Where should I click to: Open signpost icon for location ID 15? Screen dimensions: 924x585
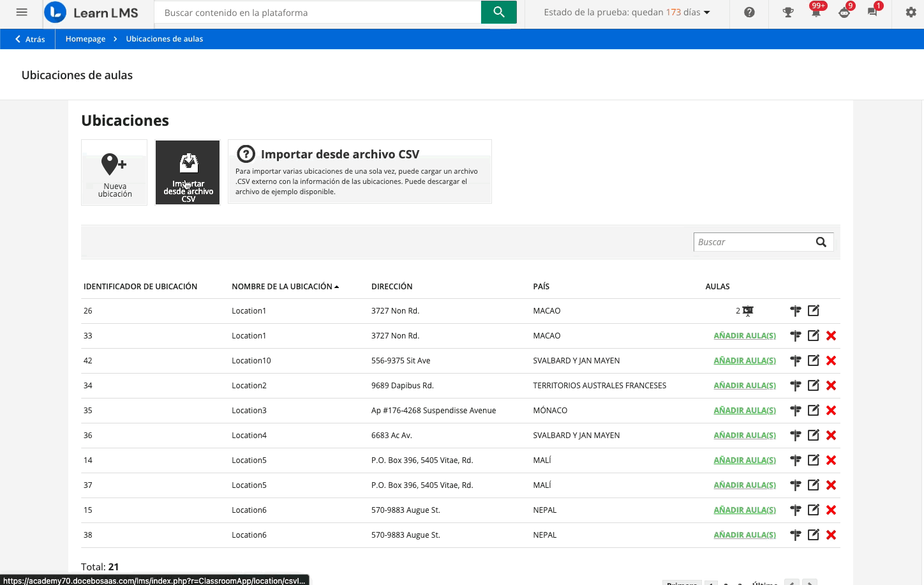[795, 510]
